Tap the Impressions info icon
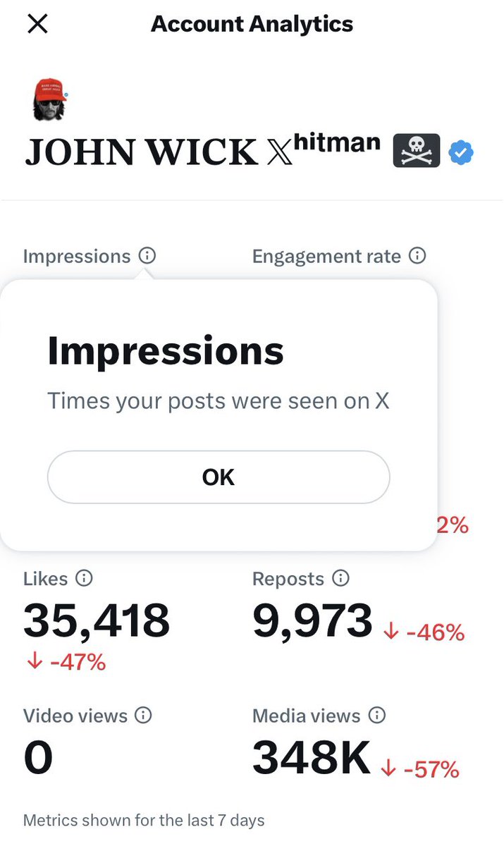This screenshot has width=504, height=846. point(147,256)
